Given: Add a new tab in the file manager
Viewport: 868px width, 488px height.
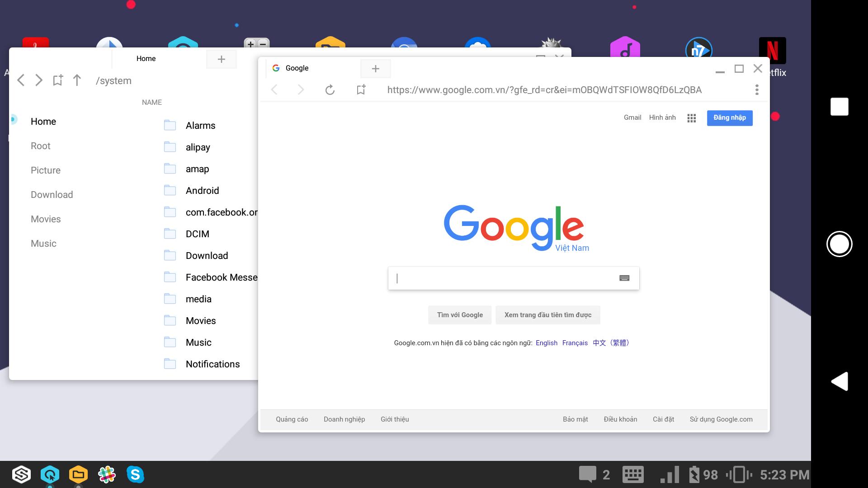Looking at the screenshot, I should [222, 59].
